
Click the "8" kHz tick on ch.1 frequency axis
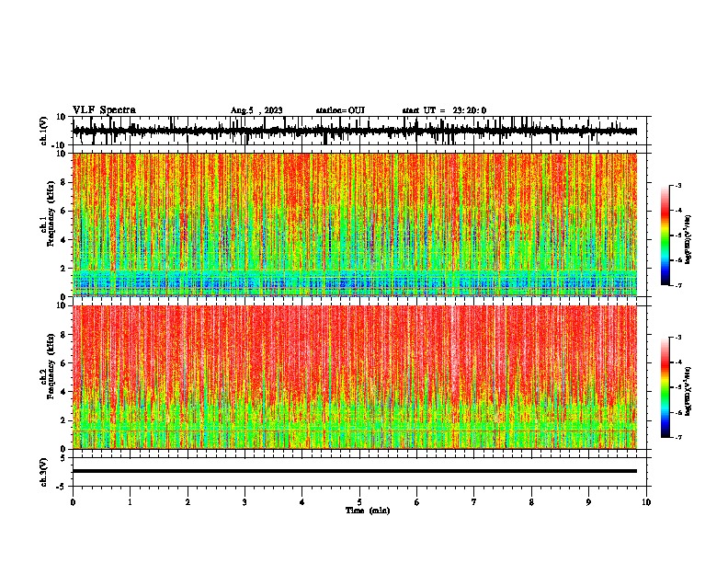click(x=63, y=182)
